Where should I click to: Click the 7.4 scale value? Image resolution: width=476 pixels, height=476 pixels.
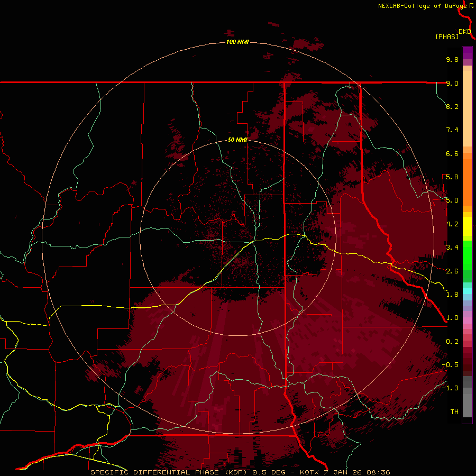coord(452,130)
